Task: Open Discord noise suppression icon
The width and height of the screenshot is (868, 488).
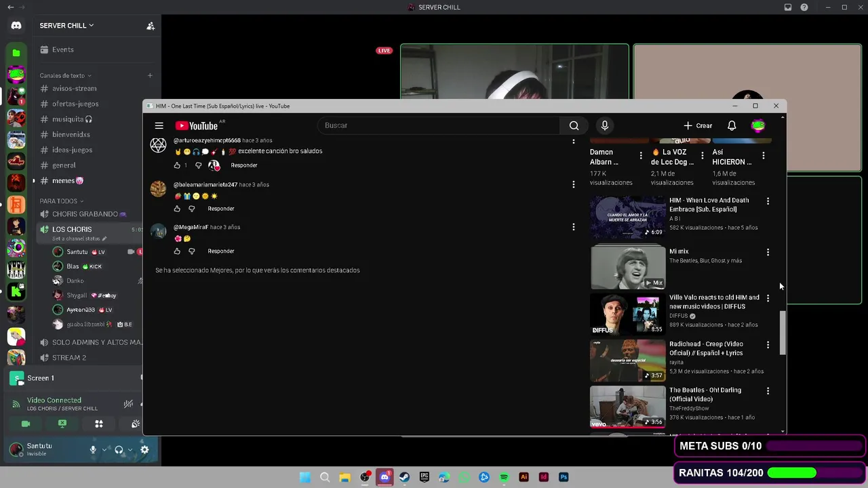Action: [x=128, y=404]
